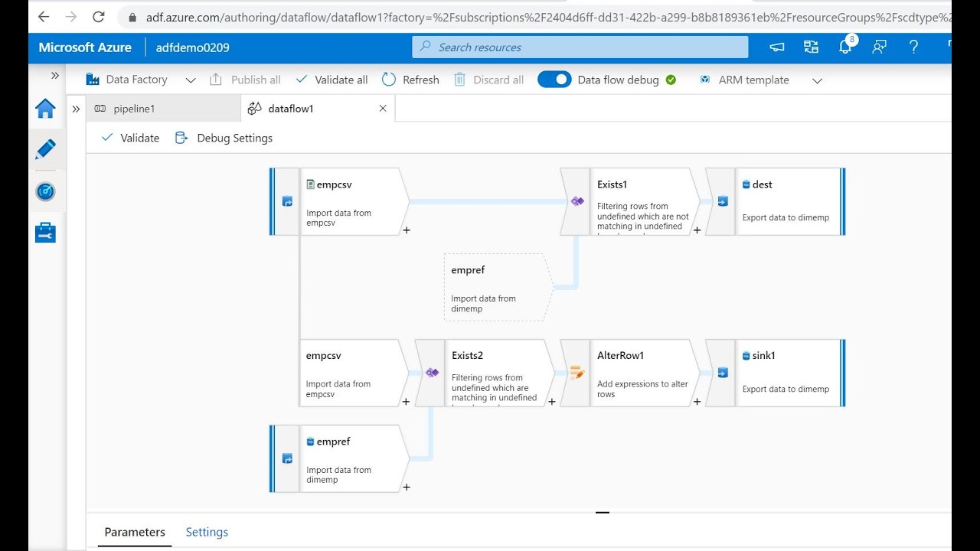Click Discard all
This screenshot has height=551, width=980.
(488, 80)
